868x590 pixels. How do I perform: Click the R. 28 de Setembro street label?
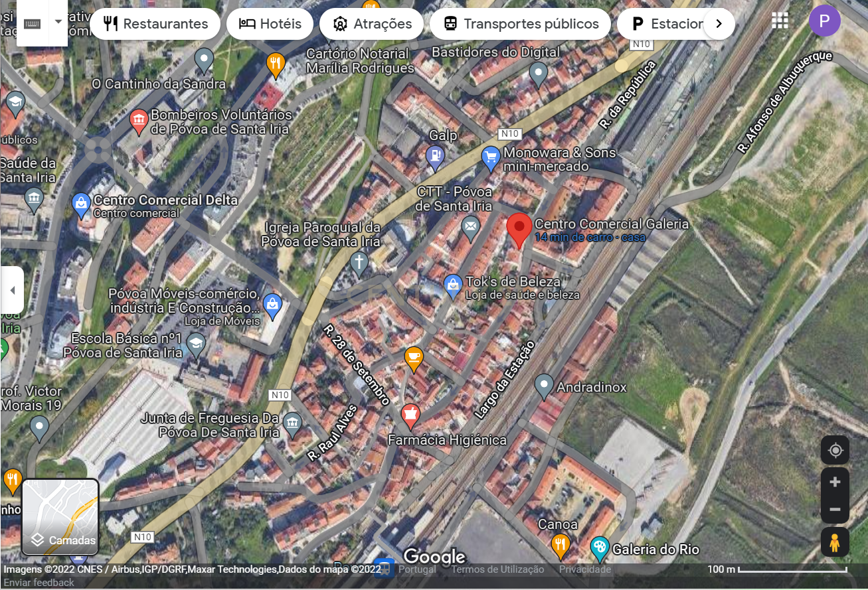pos(356,364)
